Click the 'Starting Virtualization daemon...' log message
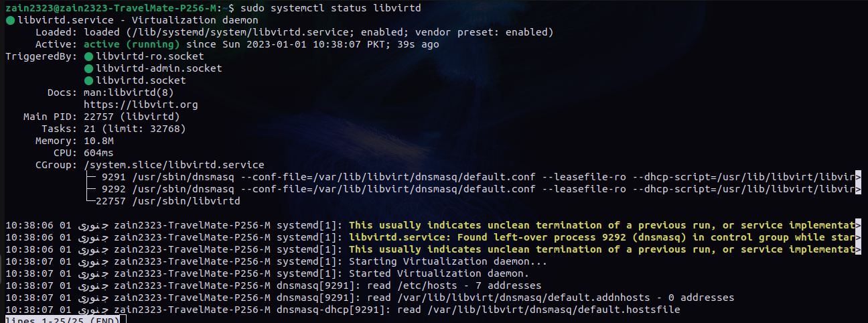Image resolution: width=868 pixels, height=323 pixels. [x=448, y=261]
